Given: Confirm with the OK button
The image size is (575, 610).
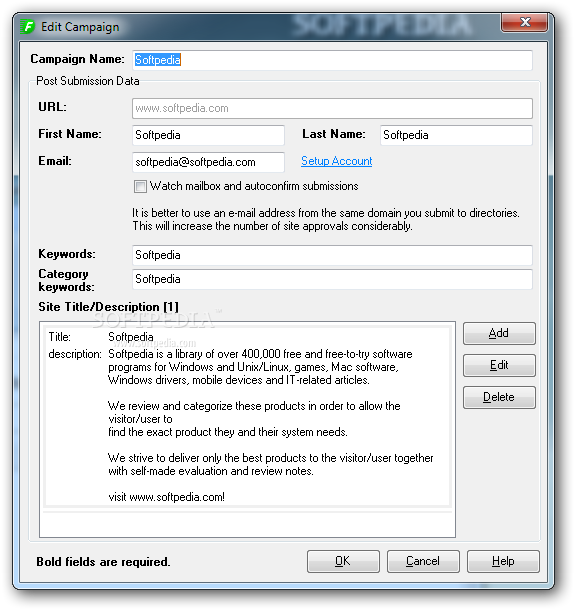Looking at the screenshot, I should (343, 561).
